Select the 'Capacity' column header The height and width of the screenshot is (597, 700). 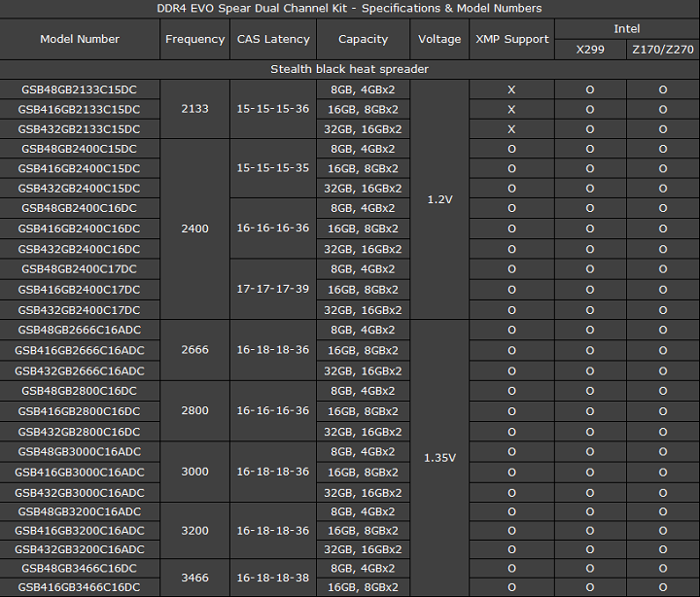point(363,39)
